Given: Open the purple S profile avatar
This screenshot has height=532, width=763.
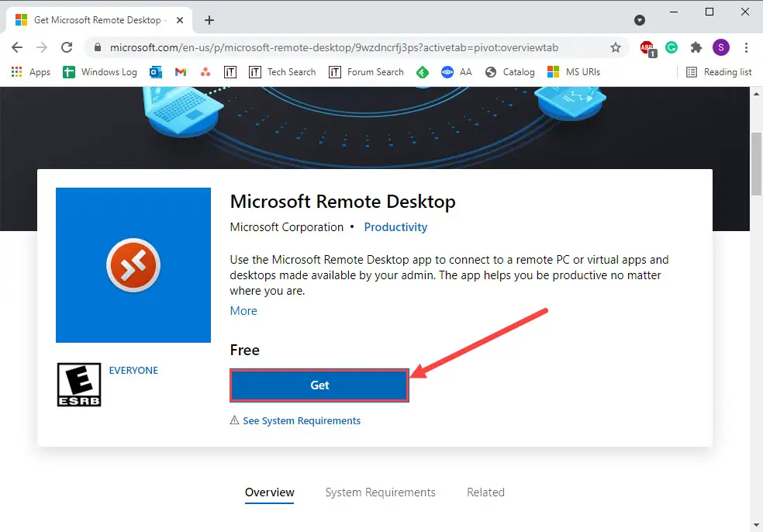Looking at the screenshot, I should (x=721, y=47).
